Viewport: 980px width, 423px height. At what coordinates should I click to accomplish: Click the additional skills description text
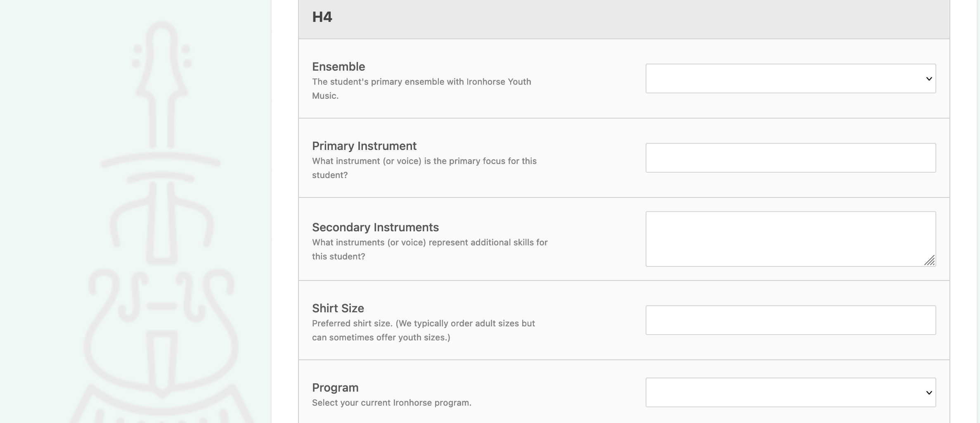(430, 249)
